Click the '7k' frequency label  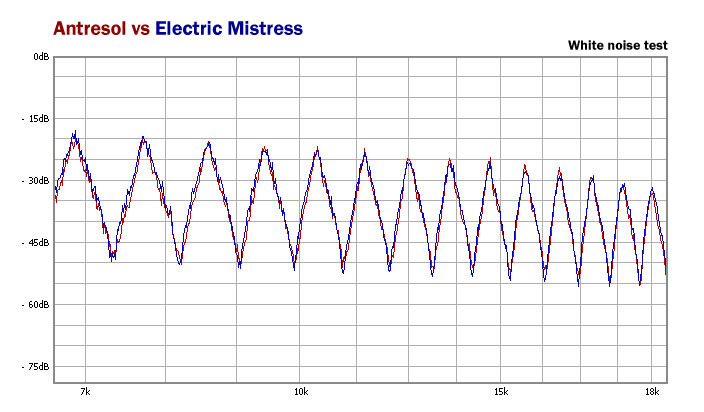point(85,392)
